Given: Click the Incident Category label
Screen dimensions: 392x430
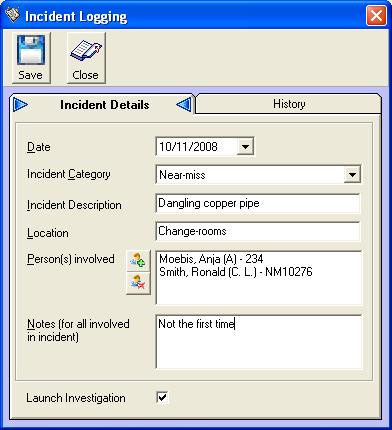Looking at the screenshot, I should pyautogui.click(x=69, y=174).
